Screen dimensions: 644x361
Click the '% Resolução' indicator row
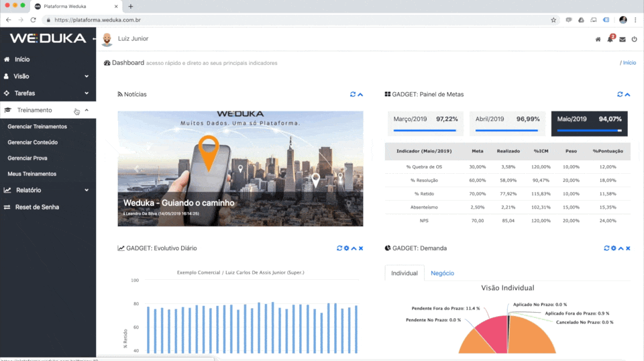tap(507, 180)
